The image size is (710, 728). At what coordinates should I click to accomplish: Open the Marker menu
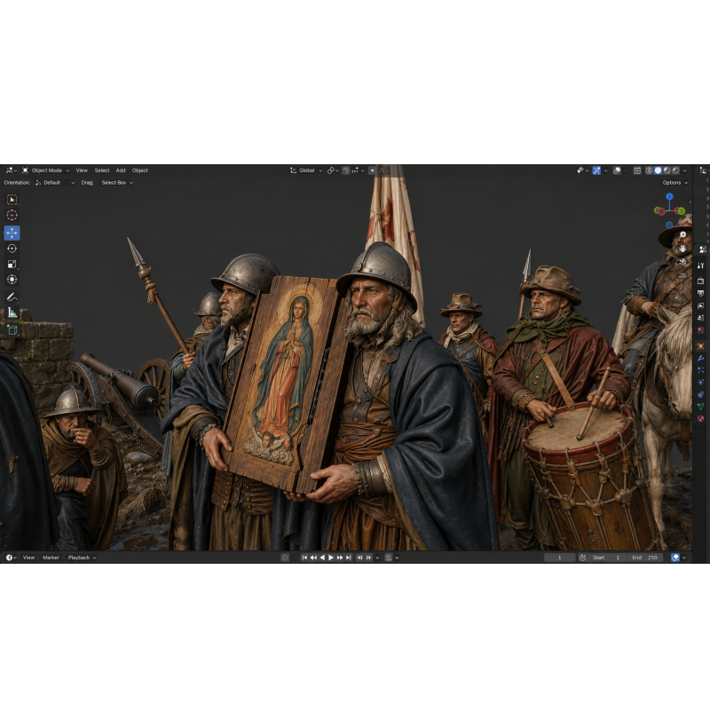(51, 558)
